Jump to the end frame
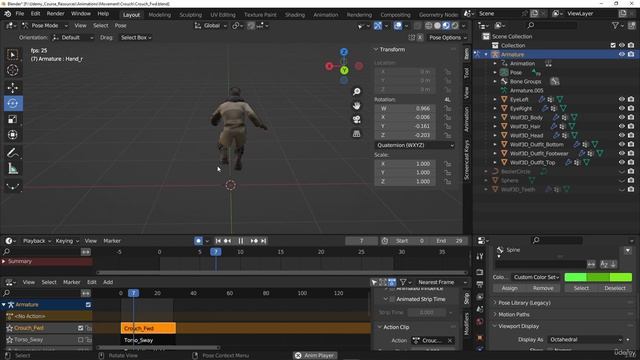Screen dimensions: 640x360 coord(264,241)
